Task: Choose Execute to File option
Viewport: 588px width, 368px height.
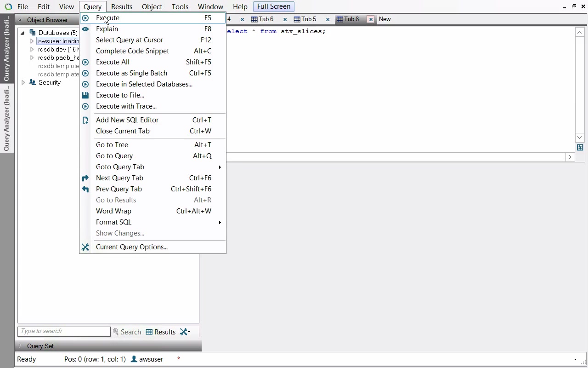Action: pyautogui.click(x=153, y=95)
